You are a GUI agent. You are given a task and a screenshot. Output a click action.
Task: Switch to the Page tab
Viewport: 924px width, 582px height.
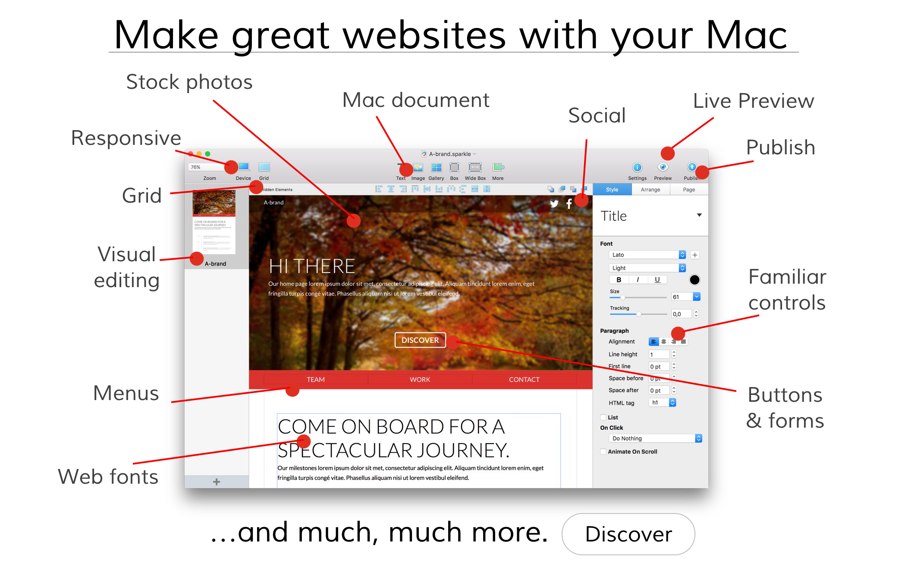[x=688, y=190]
